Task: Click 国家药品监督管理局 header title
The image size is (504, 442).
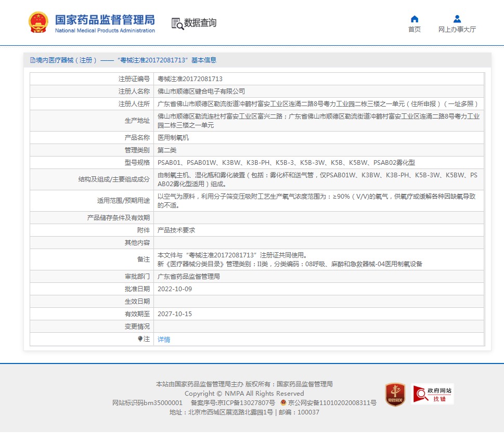Action: coord(105,20)
